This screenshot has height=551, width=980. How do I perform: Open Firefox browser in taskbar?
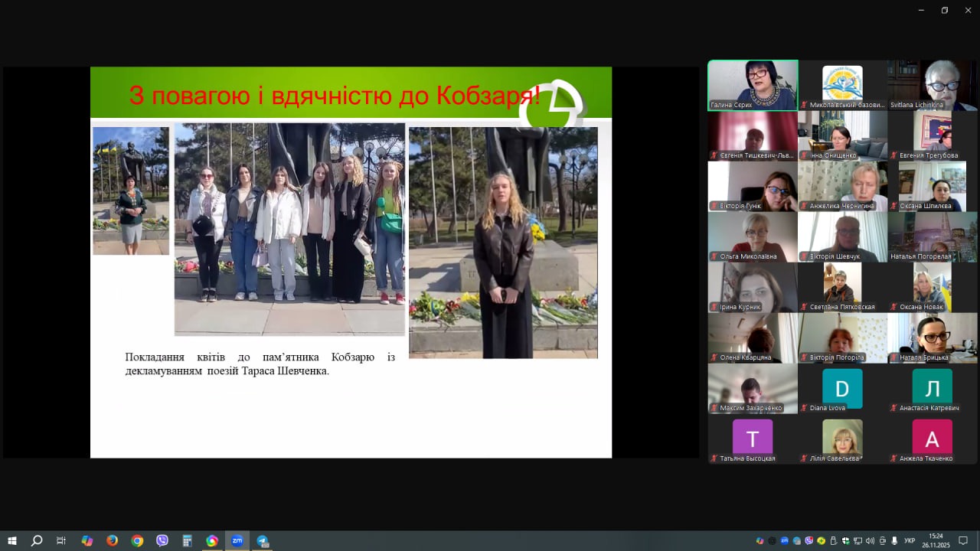(x=112, y=541)
